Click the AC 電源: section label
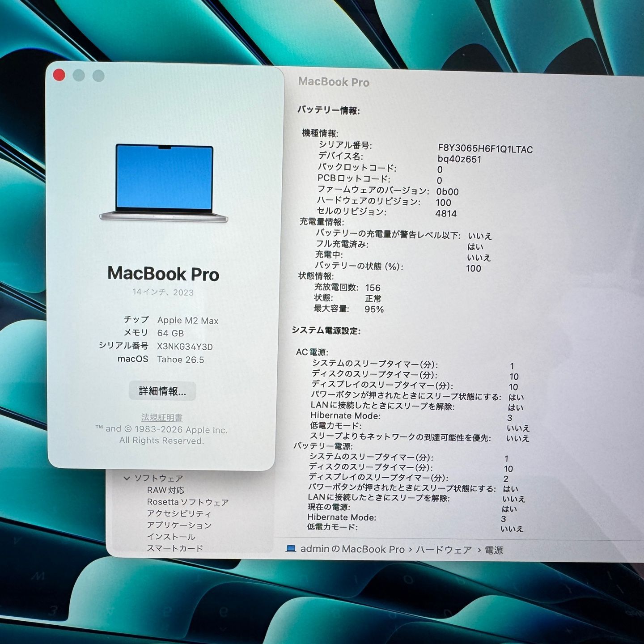The height and width of the screenshot is (644, 644). [x=312, y=352]
